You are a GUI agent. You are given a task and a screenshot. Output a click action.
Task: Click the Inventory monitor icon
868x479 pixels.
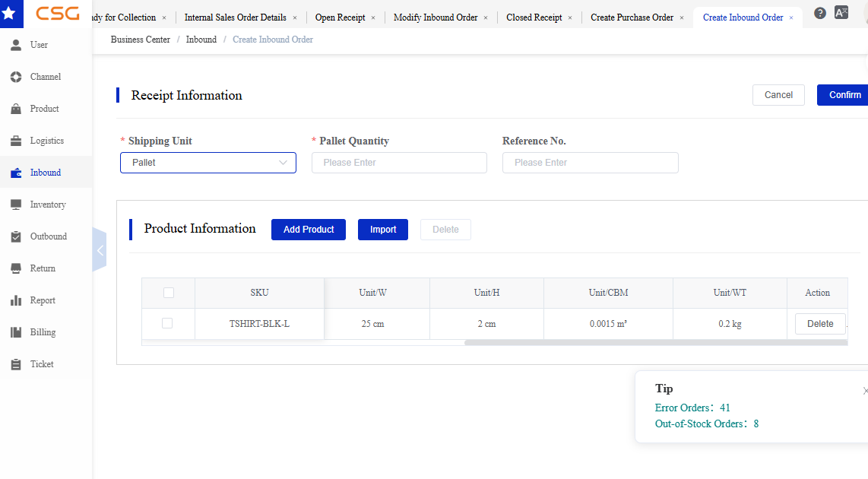tap(16, 205)
